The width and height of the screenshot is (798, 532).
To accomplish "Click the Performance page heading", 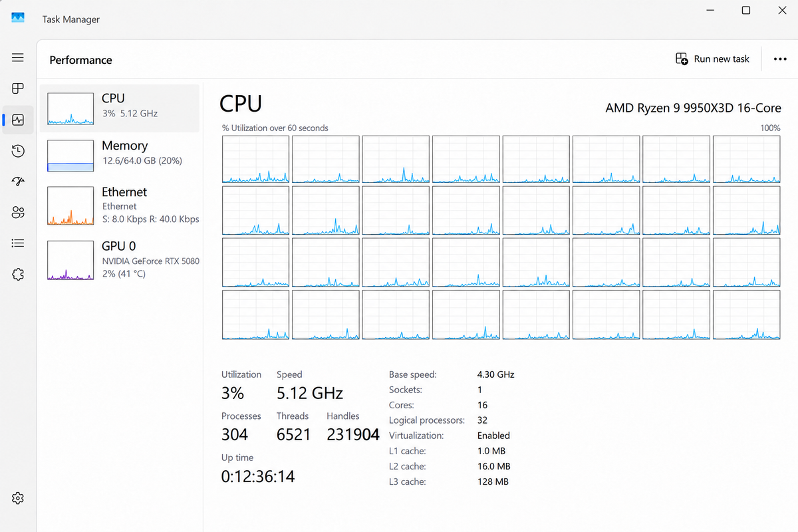I will coord(80,60).
